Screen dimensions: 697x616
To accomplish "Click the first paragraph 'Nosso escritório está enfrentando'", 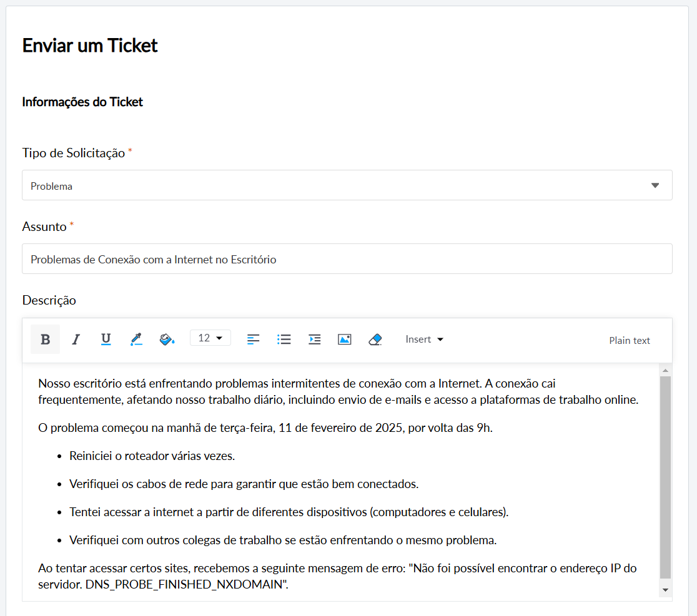I will [x=339, y=392].
